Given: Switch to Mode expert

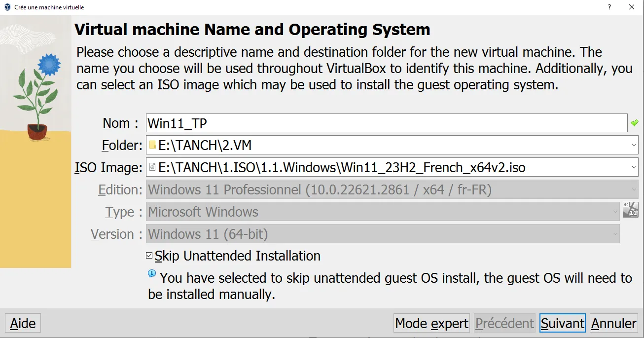Looking at the screenshot, I should pyautogui.click(x=431, y=323).
